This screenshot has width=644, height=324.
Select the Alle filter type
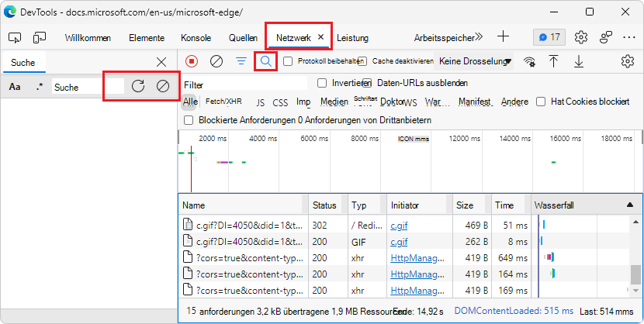[190, 102]
